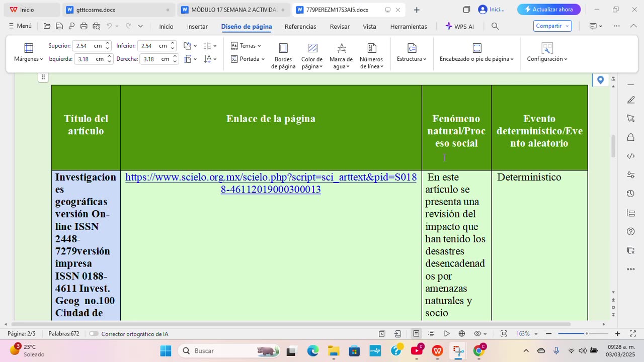Open the Portada dropdown
This screenshot has height=362, width=644.
248,59
